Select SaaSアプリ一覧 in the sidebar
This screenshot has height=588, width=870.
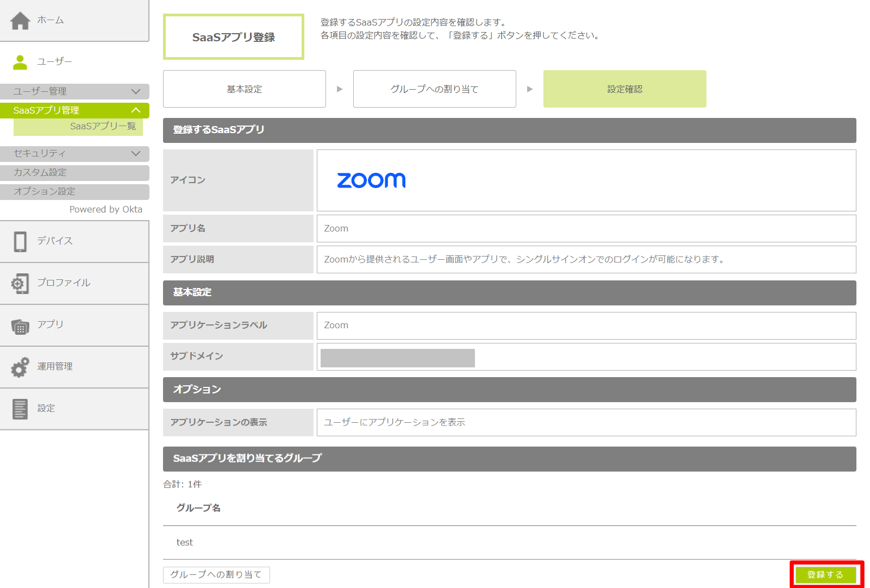[78, 127]
